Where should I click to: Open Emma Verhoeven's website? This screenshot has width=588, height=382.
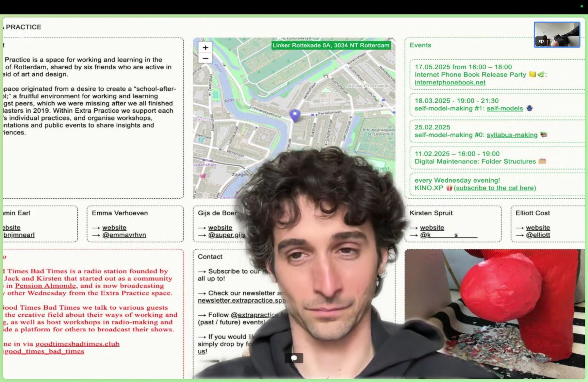(114, 228)
